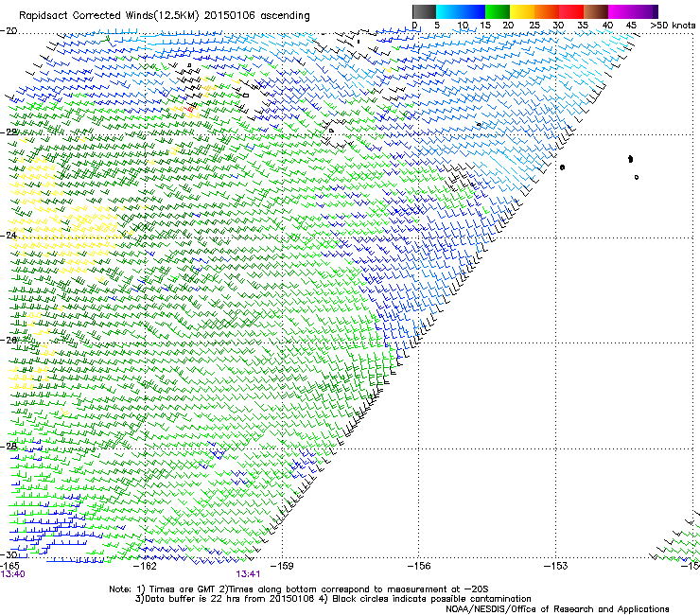Click the cyan 5-10 knots legend swatch
Image resolution: width=700 pixels, height=615 pixels.
(448, 11)
